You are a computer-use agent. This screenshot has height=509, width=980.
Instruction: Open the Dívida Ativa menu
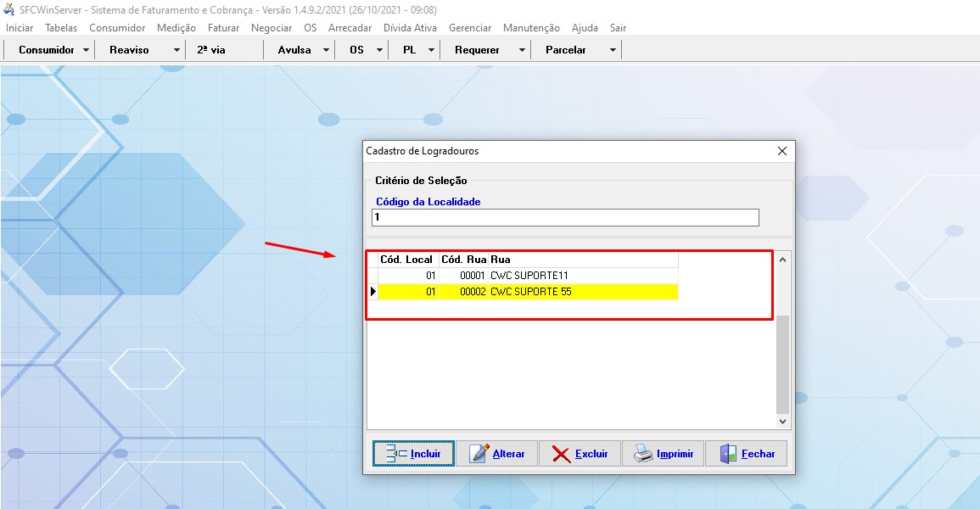tap(410, 28)
